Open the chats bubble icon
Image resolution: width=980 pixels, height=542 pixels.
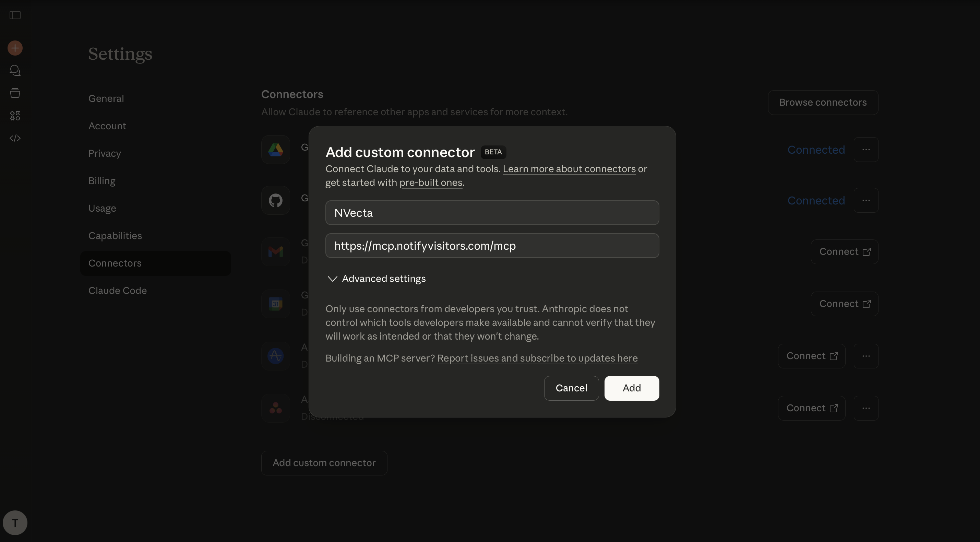click(x=15, y=70)
